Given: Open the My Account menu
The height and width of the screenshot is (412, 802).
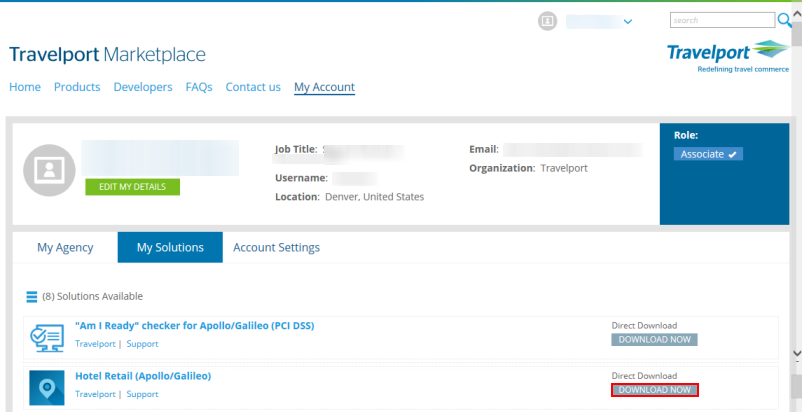Looking at the screenshot, I should click(324, 87).
